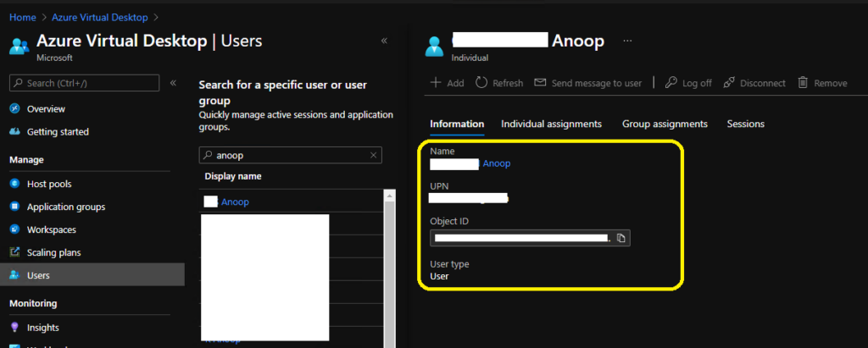Click the Object ID text field
The width and height of the screenshot is (868, 348).
(531, 239)
